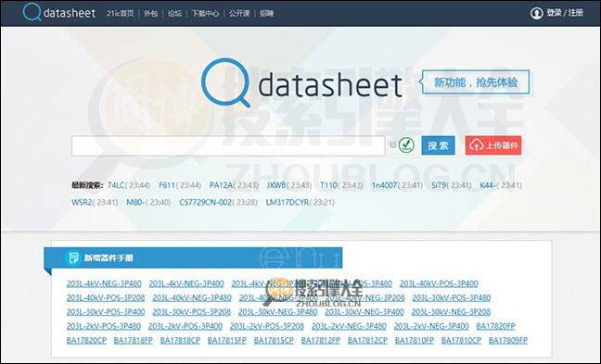Click the green checkmark badge icon

click(x=406, y=145)
